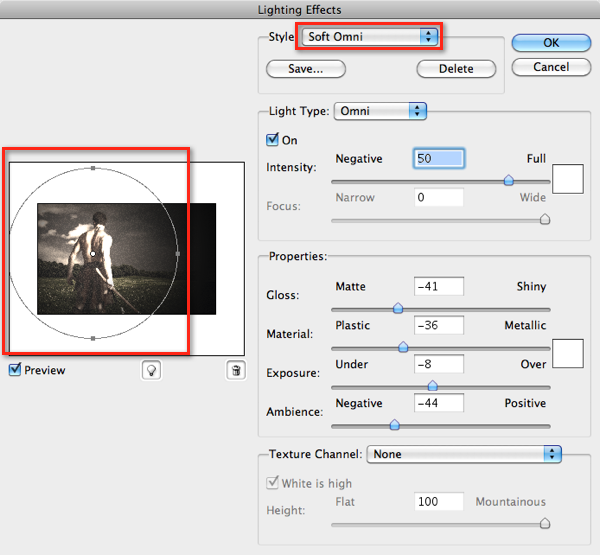Screen dimensions: 600x555
Task: Click the top handle of the light circle
Action: pos(93,168)
